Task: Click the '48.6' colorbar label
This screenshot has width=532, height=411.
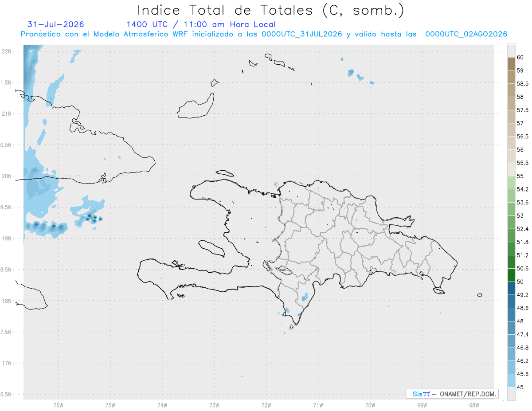Action: click(522, 308)
